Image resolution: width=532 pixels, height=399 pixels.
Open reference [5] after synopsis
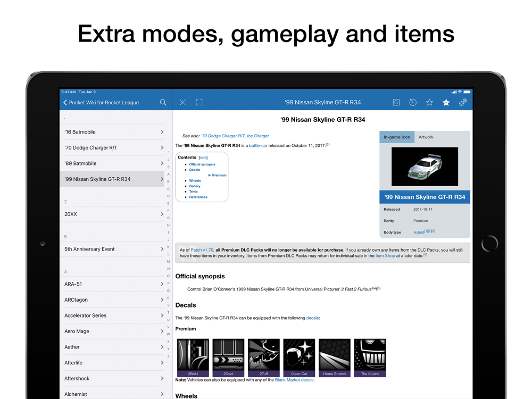pos(379,288)
